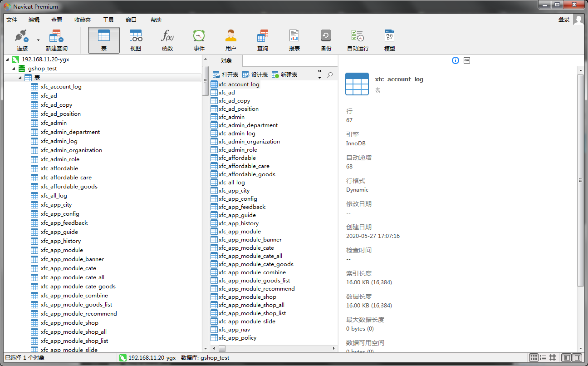Open the 查看 menu
The height and width of the screenshot is (366, 588).
57,20
